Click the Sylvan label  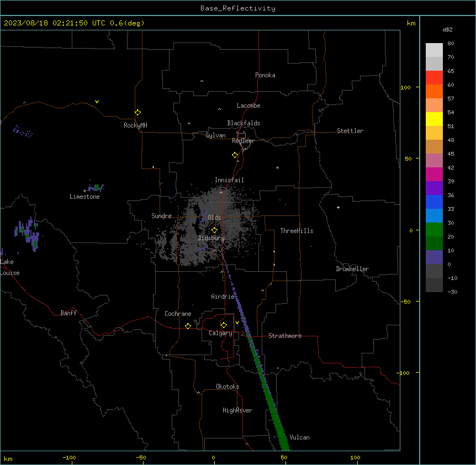pyautogui.click(x=215, y=135)
